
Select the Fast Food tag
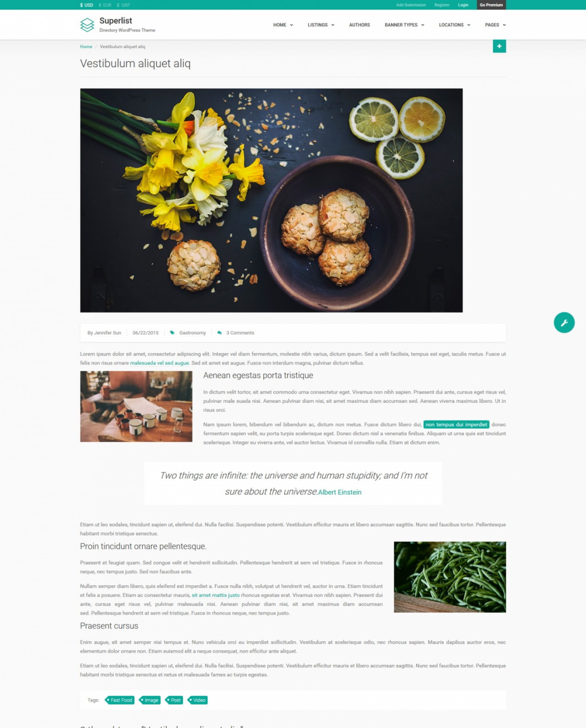(x=119, y=700)
